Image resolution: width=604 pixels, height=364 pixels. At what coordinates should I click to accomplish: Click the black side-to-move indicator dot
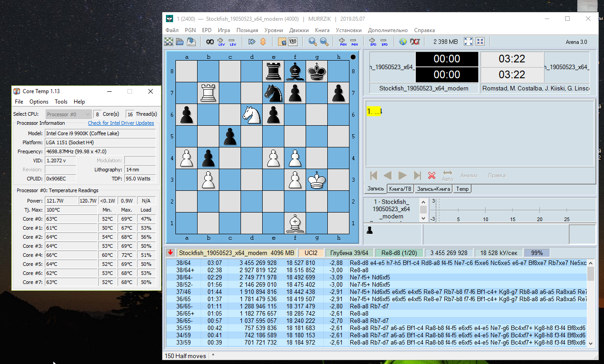(353, 57)
